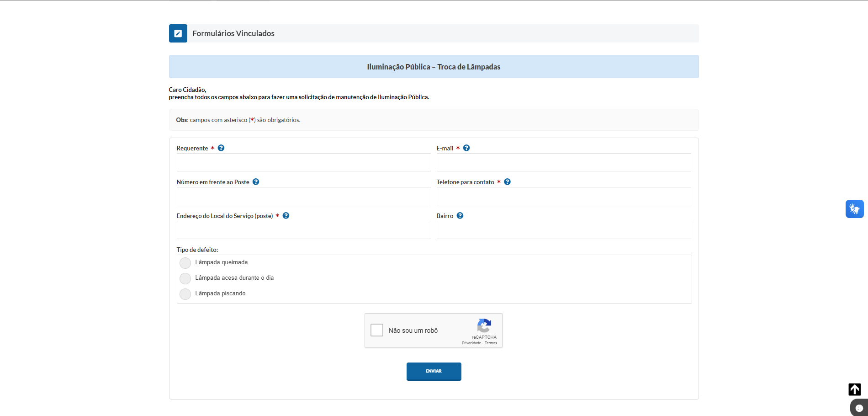The height and width of the screenshot is (416, 868).
Task: Click the Caro Cidadão greeting text
Action: click(187, 90)
